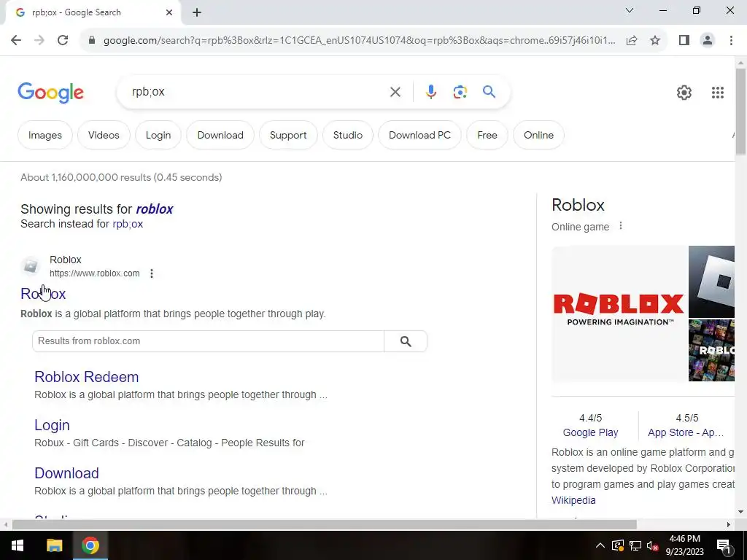
Task: Open the Roblox Redeem sitelink
Action: pyautogui.click(x=87, y=377)
